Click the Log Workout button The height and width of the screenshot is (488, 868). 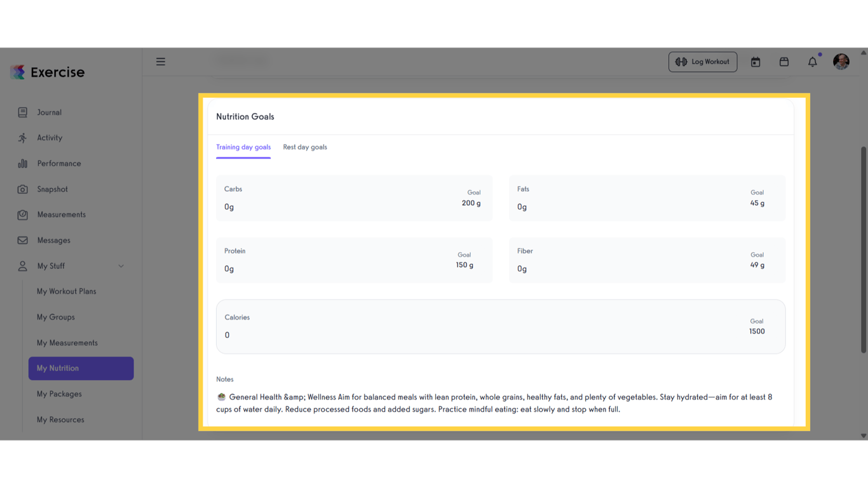click(x=703, y=62)
